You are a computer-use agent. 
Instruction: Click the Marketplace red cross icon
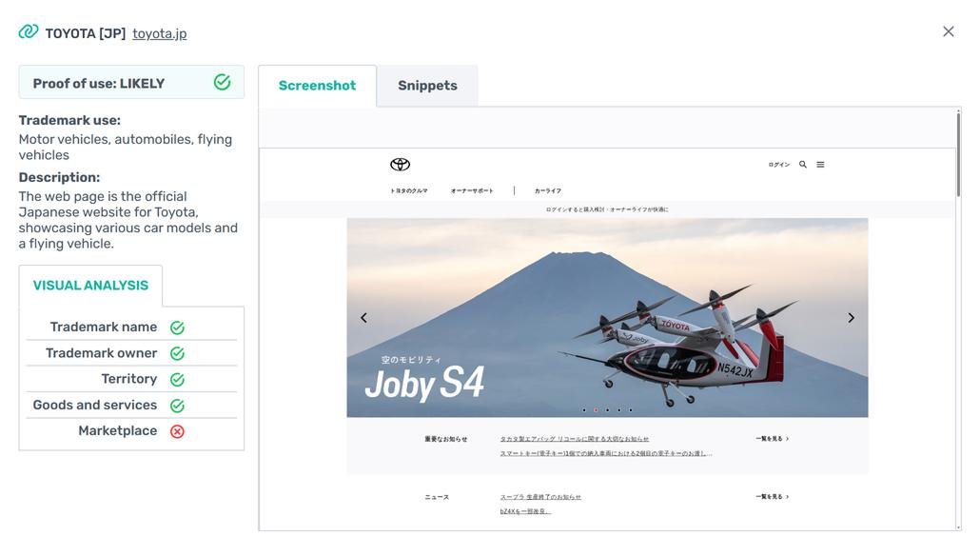178,431
